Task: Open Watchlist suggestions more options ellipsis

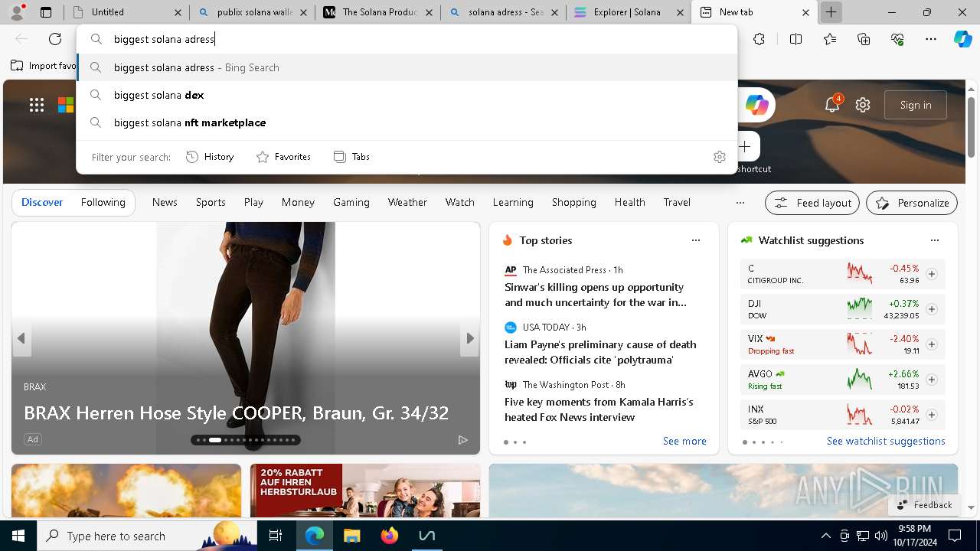Action: 935,240
